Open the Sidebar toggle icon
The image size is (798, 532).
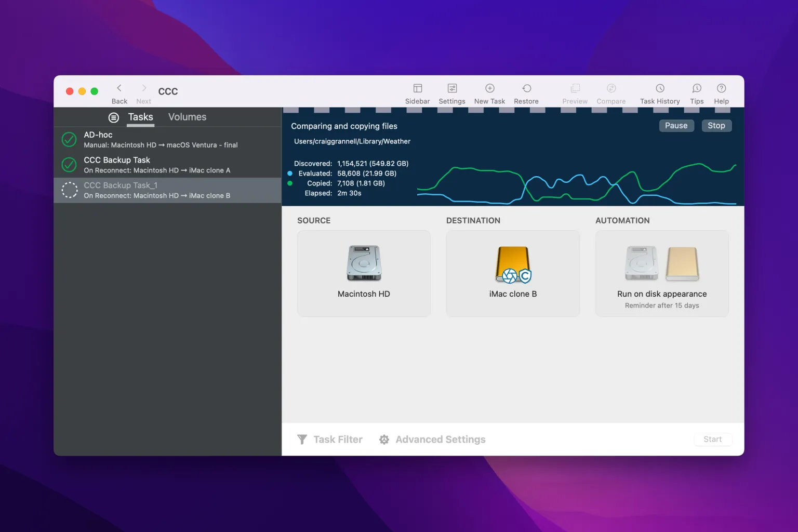coord(417,92)
